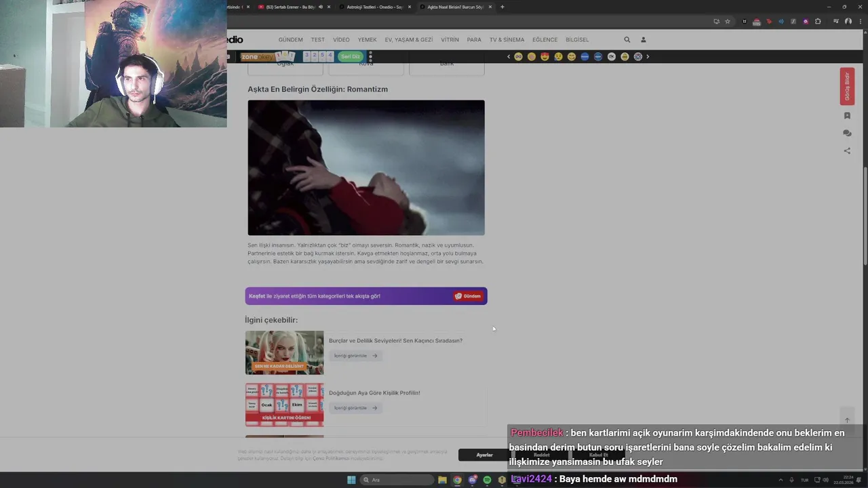
Task: Click the back-to-top arrow button
Action: (847, 420)
